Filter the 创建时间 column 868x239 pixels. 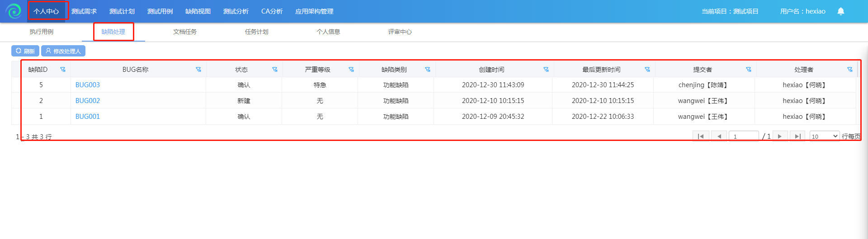(x=546, y=70)
